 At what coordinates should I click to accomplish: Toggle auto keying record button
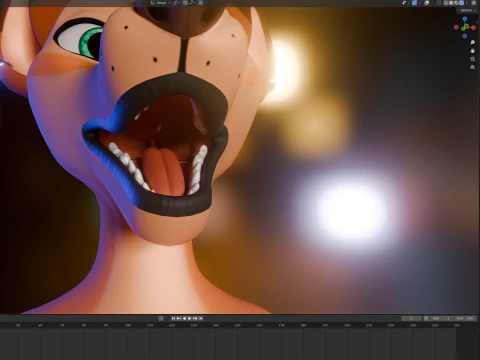(x=161, y=318)
